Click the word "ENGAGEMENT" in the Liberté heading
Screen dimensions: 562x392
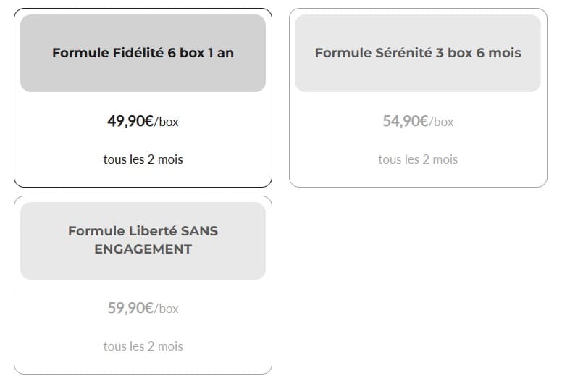143,249
